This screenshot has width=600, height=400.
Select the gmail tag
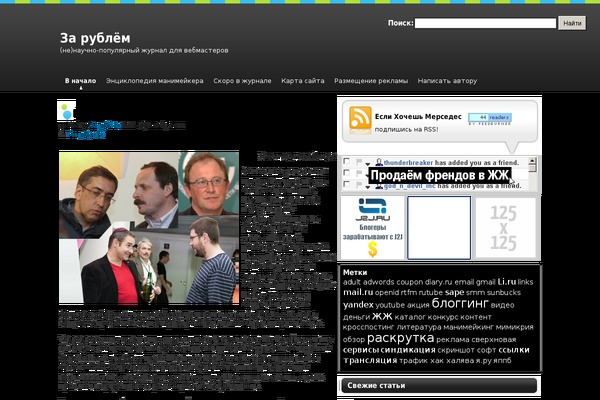[x=486, y=282]
